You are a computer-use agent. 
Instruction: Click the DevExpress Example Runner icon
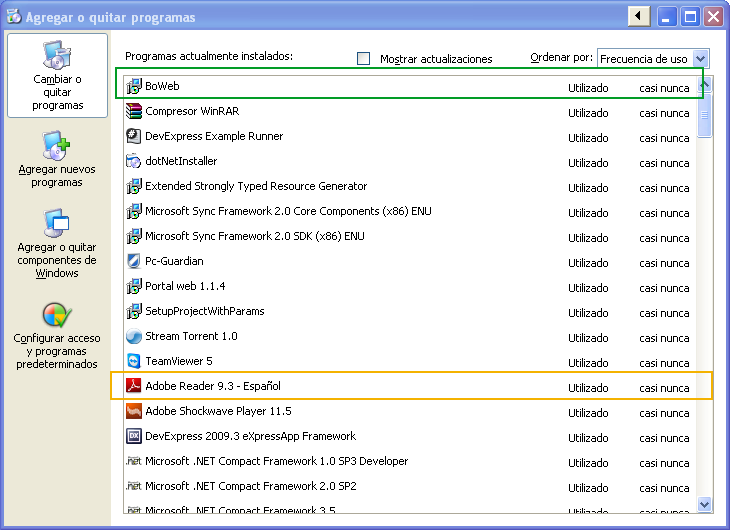click(x=134, y=136)
